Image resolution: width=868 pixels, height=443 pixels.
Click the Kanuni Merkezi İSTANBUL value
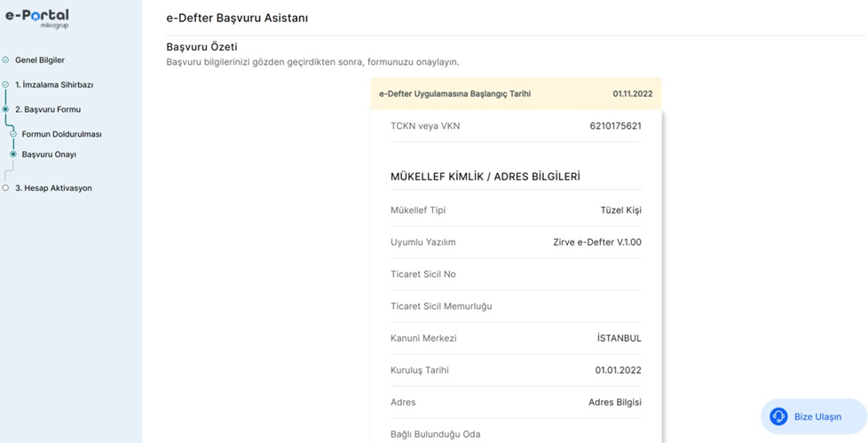coord(619,338)
